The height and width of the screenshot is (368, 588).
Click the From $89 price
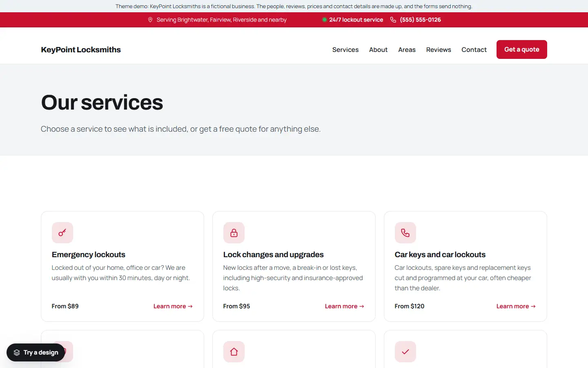tap(65, 306)
